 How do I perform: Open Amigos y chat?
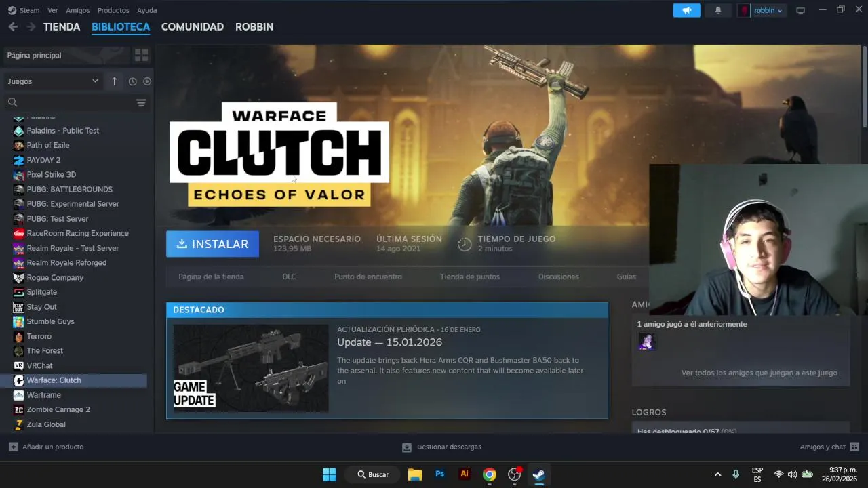(x=829, y=447)
